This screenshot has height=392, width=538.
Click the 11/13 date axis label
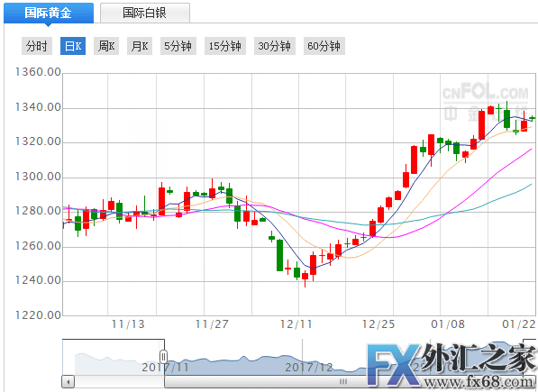coord(128,324)
